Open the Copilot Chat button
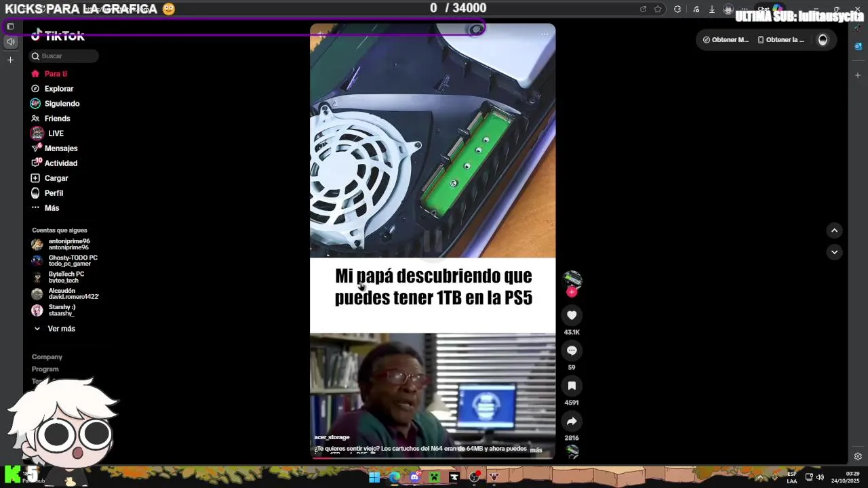This screenshot has height=488, width=868. coord(770,9)
